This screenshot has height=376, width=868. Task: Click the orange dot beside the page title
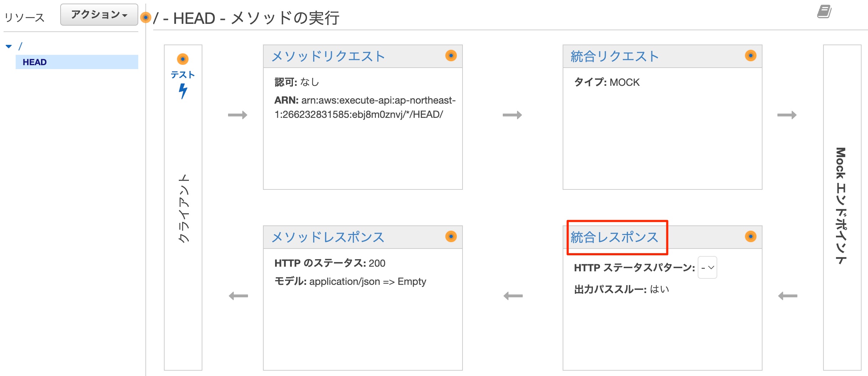(145, 18)
